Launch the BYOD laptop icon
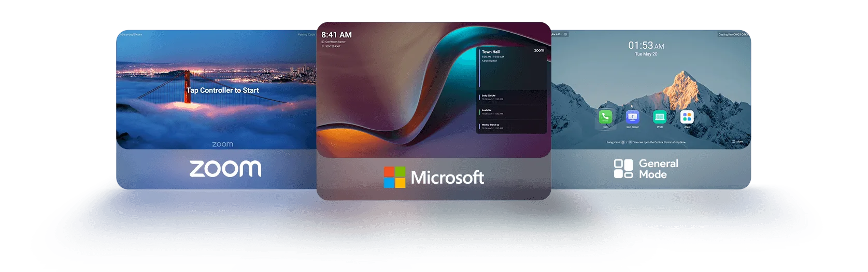The height and width of the screenshot is (272, 868). 660,117
